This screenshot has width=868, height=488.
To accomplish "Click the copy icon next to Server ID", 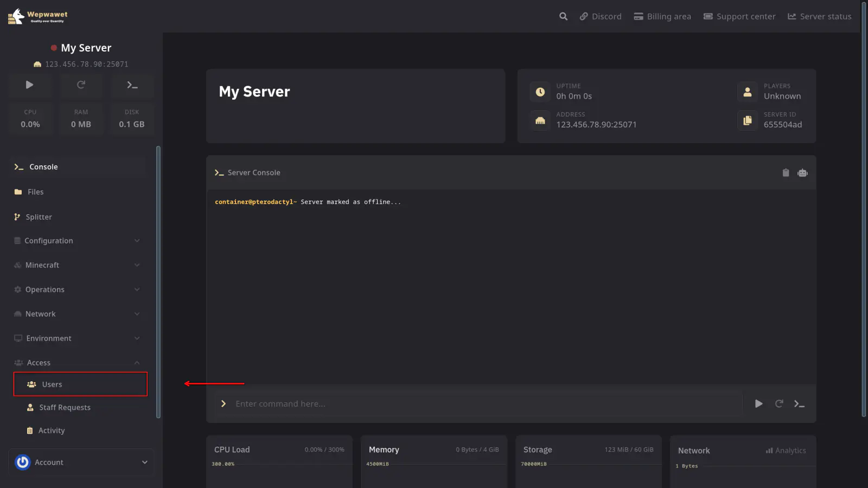I will coord(748,120).
